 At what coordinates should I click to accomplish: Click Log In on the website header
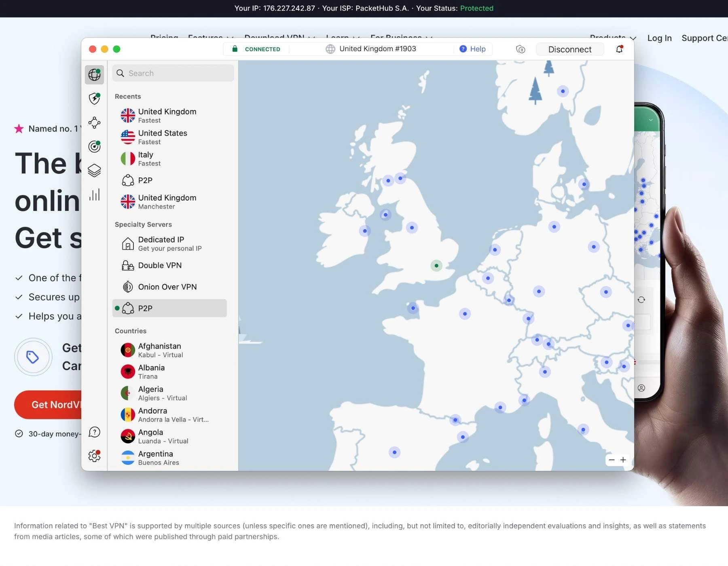tap(659, 38)
